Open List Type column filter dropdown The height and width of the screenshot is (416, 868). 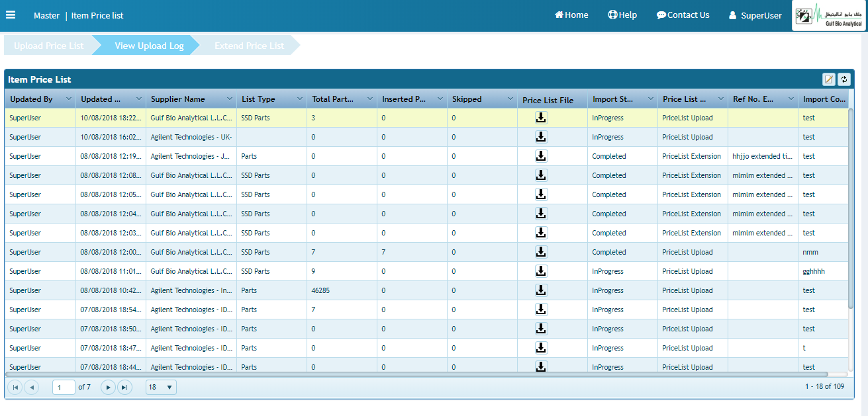[x=299, y=99]
